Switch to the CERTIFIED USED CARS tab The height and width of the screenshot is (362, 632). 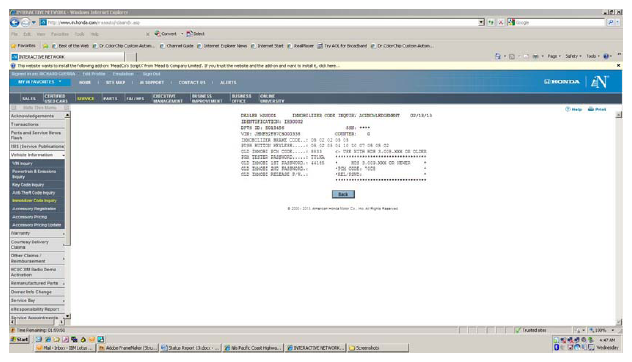(x=56, y=98)
